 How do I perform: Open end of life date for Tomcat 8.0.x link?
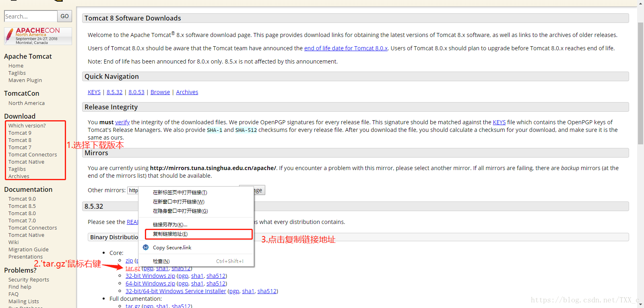click(x=346, y=48)
